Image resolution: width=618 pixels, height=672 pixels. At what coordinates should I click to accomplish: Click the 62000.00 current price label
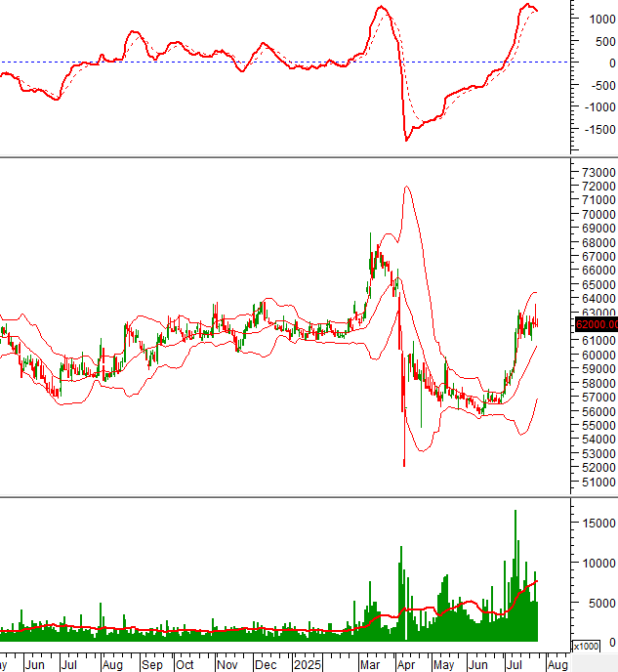pyautogui.click(x=597, y=324)
